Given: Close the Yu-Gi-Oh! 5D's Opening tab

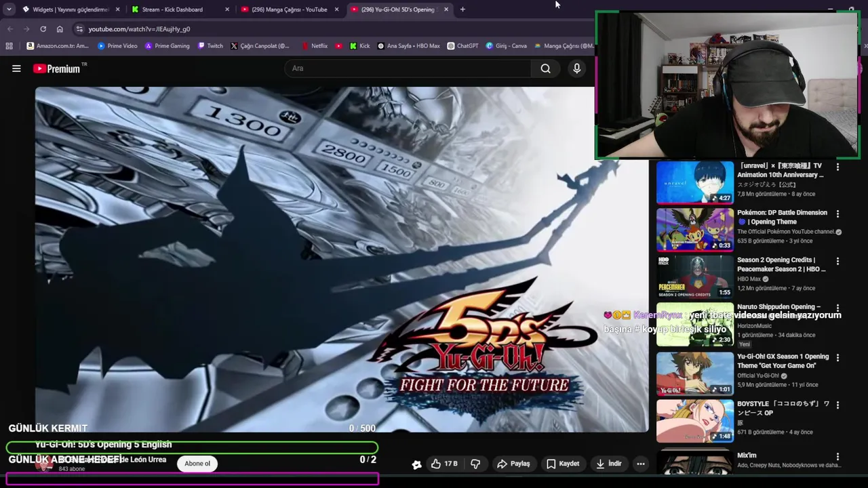Looking at the screenshot, I should point(446,9).
